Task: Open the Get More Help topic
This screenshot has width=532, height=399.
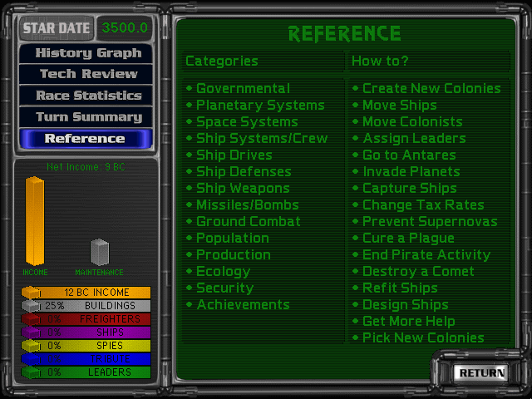Action: coord(408,322)
